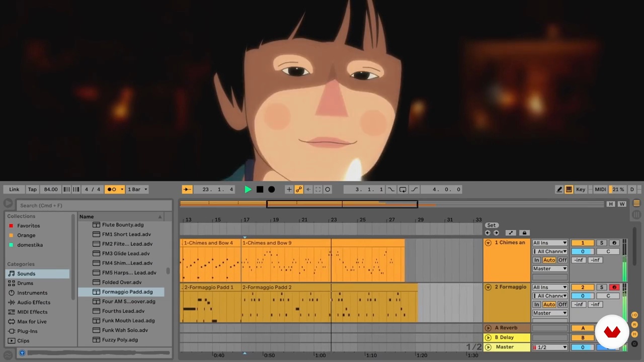The width and height of the screenshot is (644, 362).
Task: Click the Re-enable Automation arrow icon
Action: pos(308,190)
